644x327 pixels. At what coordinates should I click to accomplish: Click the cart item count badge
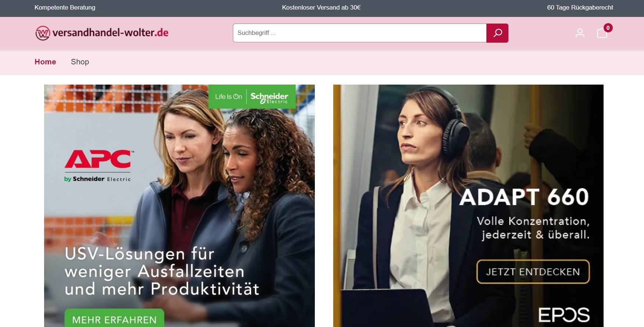click(608, 28)
